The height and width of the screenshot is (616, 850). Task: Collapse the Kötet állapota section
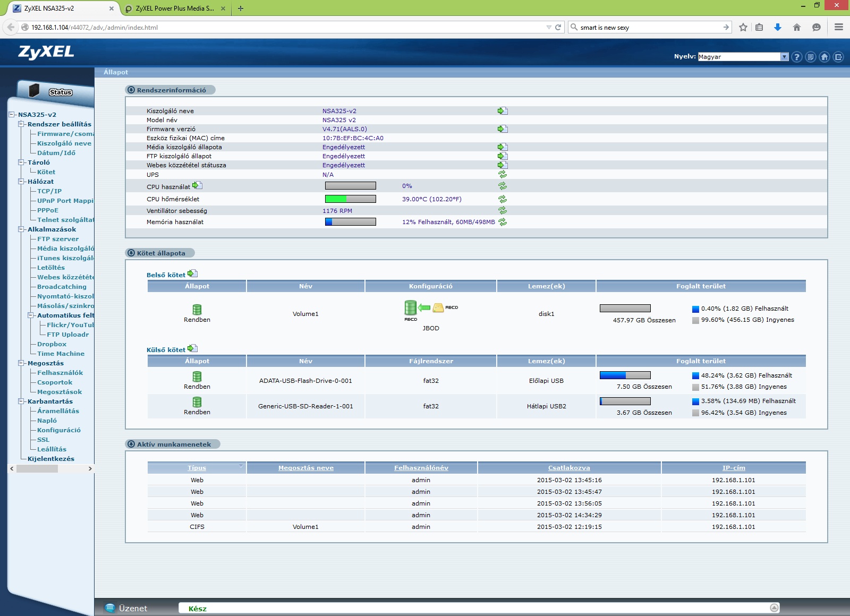tap(131, 253)
